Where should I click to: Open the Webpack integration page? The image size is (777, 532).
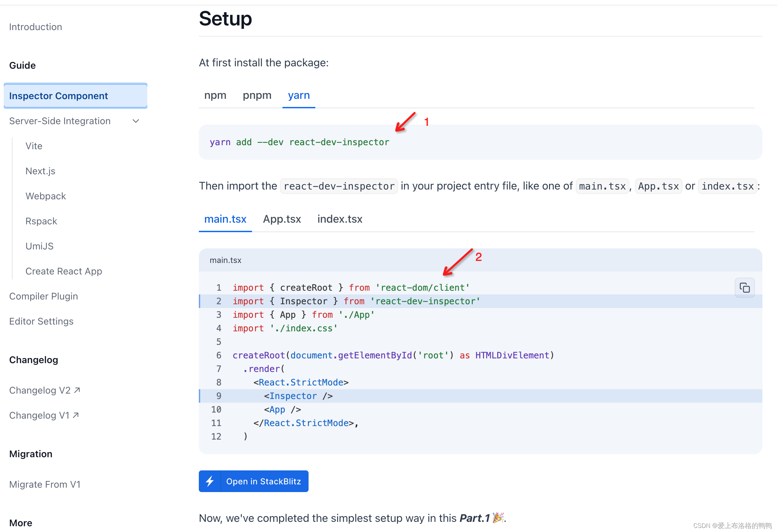(46, 196)
